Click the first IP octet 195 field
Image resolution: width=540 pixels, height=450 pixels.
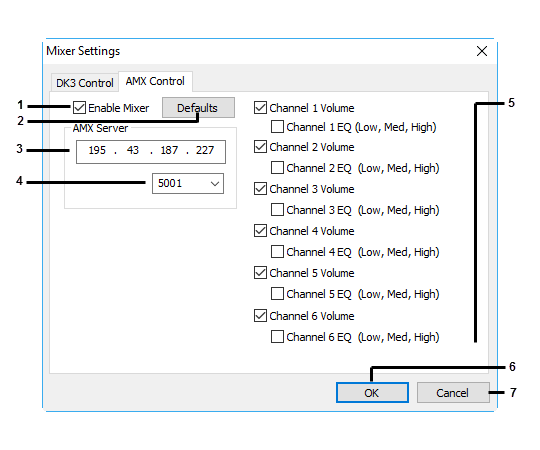97,150
